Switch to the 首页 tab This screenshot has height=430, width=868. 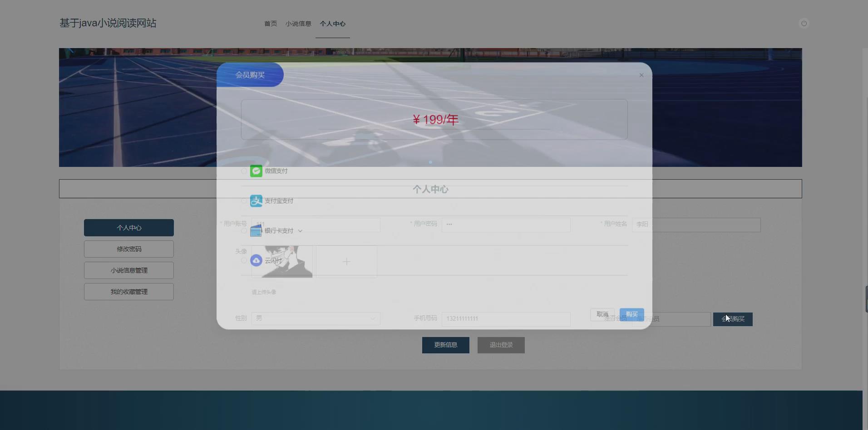coord(270,24)
